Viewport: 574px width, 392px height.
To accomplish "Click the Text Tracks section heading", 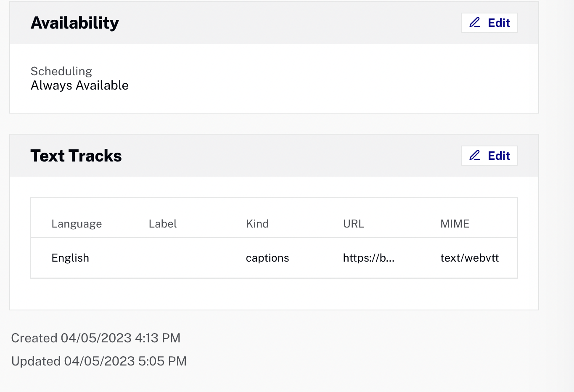I will pos(76,156).
